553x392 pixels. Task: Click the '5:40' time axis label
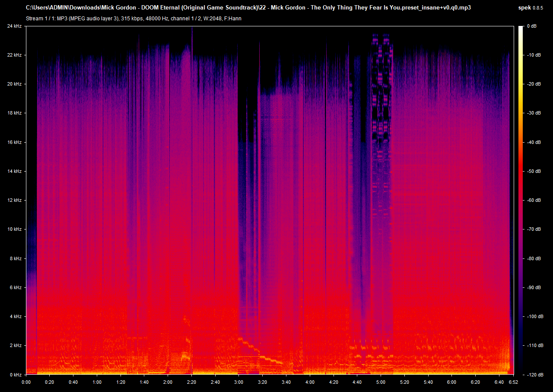(428, 382)
